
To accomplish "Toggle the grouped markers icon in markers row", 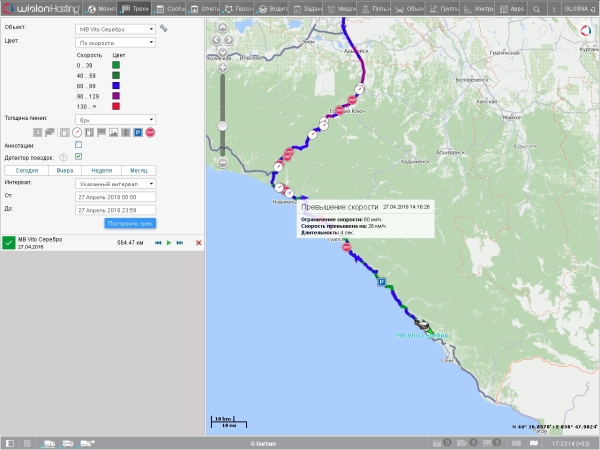I will (x=50, y=132).
